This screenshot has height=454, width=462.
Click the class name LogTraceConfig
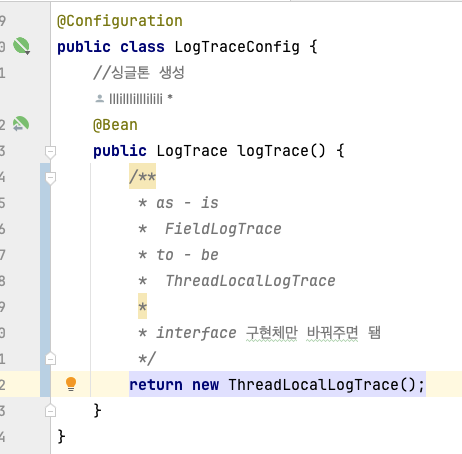click(237, 47)
